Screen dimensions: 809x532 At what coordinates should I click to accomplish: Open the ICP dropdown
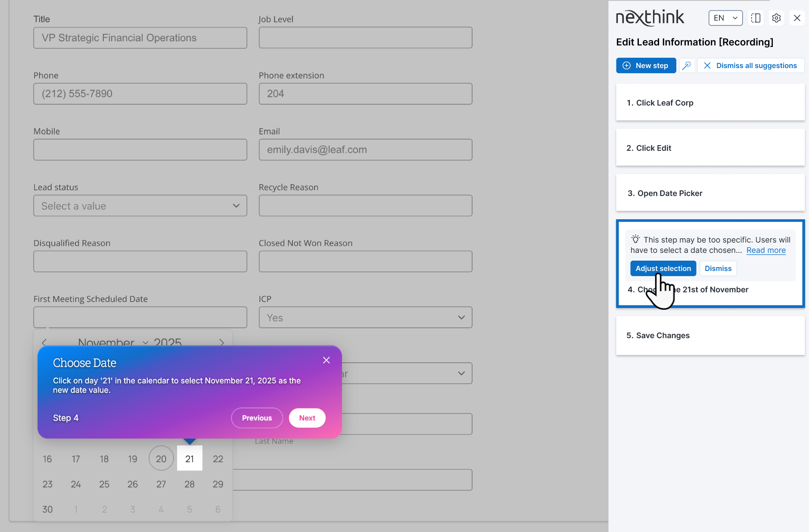pyautogui.click(x=365, y=318)
